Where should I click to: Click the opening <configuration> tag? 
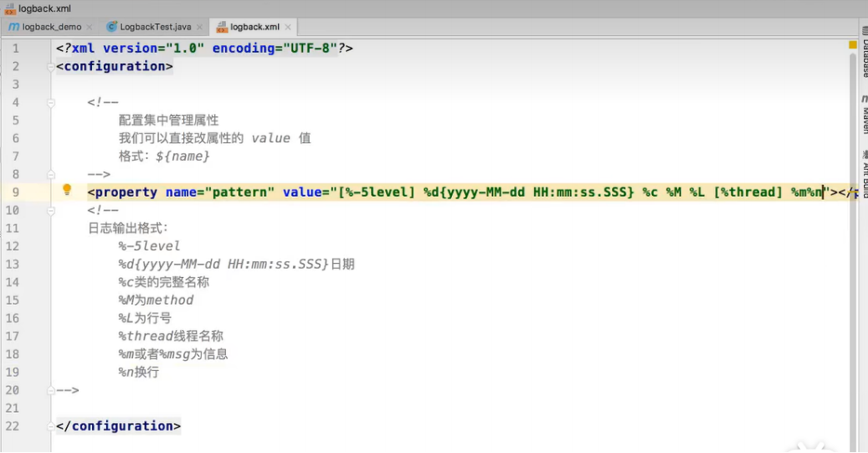(115, 66)
